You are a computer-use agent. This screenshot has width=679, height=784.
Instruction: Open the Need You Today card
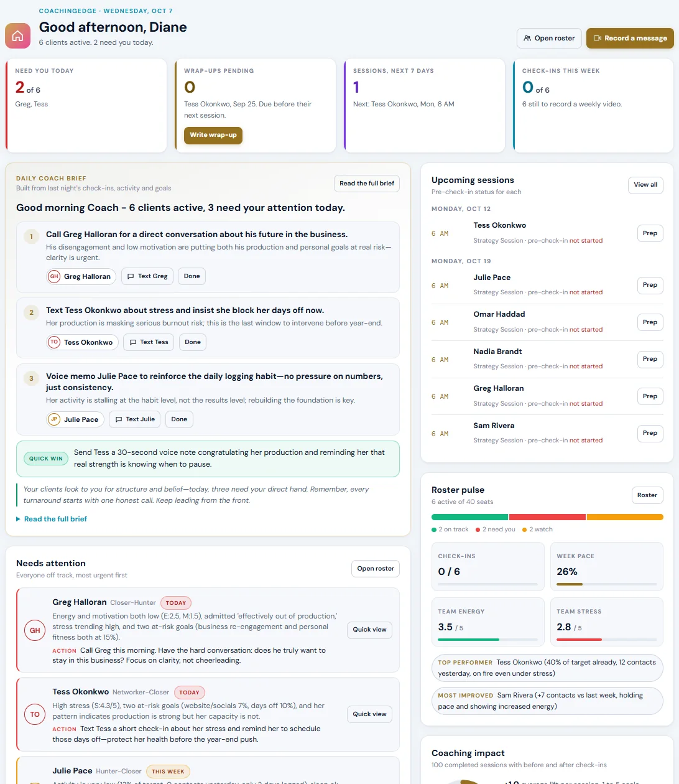(x=86, y=106)
